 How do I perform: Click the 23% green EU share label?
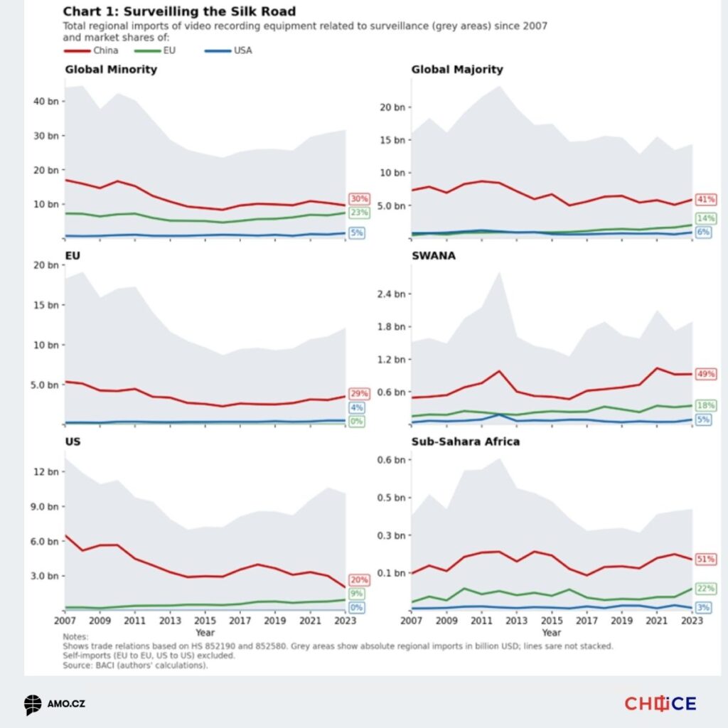click(359, 213)
